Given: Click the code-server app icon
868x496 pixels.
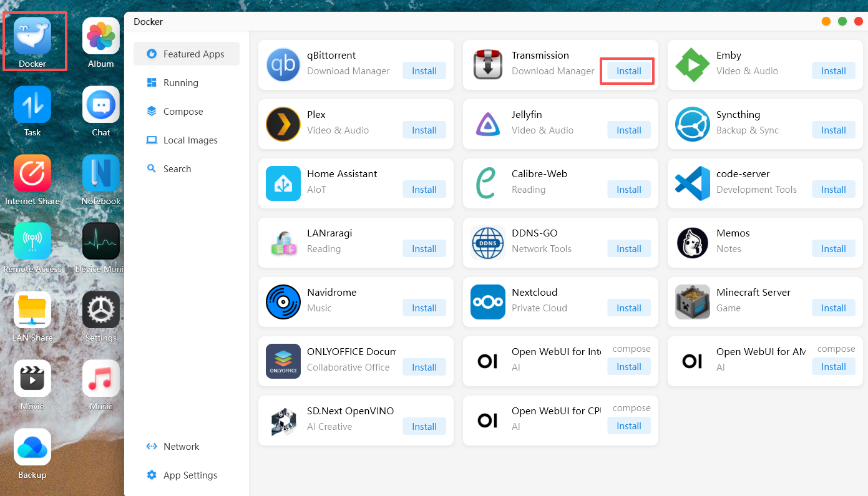Looking at the screenshot, I should point(693,183).
